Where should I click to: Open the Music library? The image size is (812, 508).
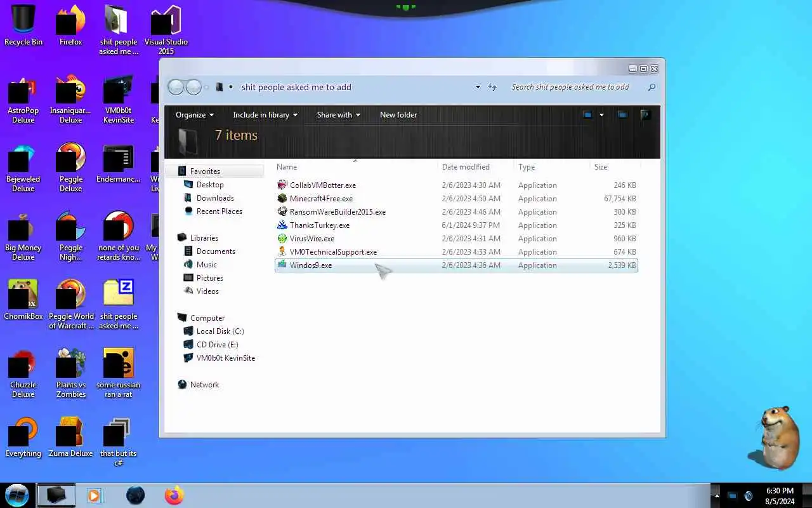206,265
